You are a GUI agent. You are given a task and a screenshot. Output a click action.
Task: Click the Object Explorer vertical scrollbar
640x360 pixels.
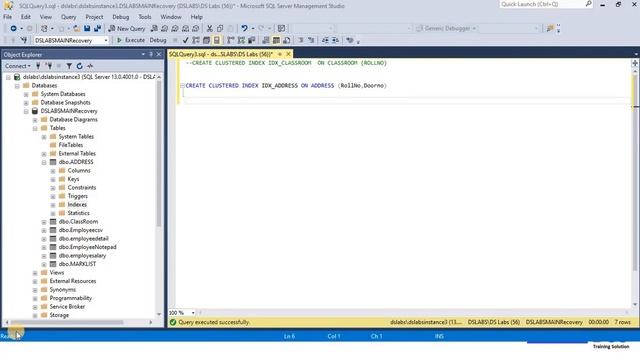coord(159,153)
